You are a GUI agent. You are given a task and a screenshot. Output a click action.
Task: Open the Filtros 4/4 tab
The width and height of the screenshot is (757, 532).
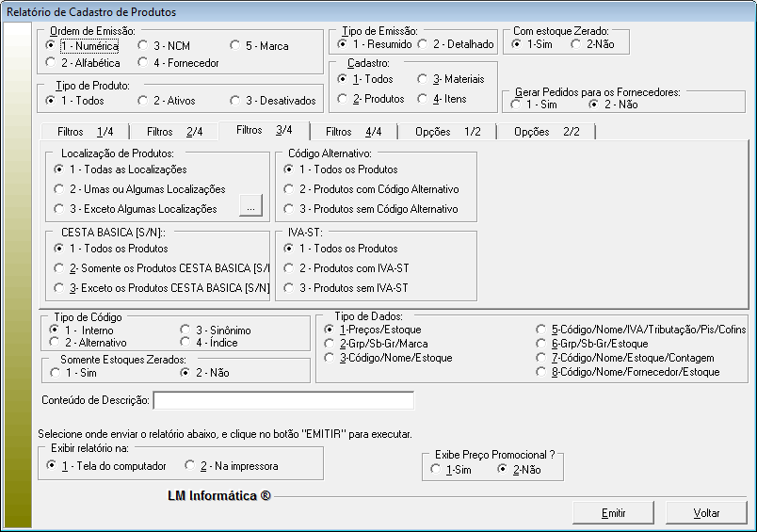pos(353,132)
